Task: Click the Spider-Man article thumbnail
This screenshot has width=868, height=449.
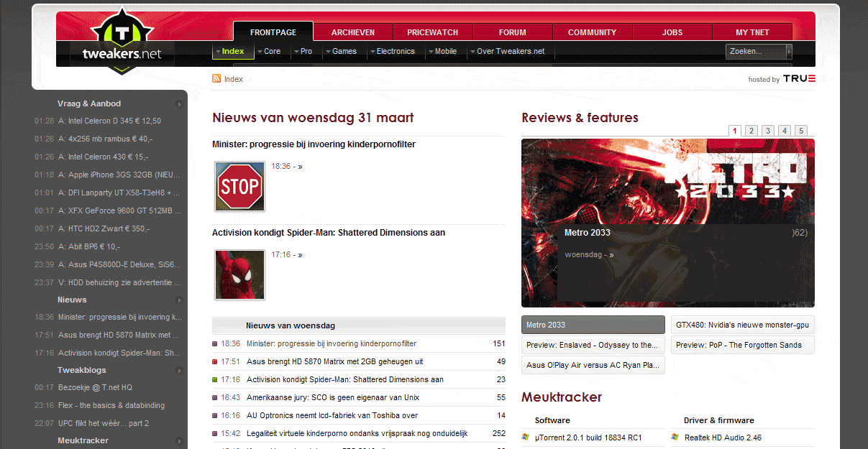Action: point(239,274)
